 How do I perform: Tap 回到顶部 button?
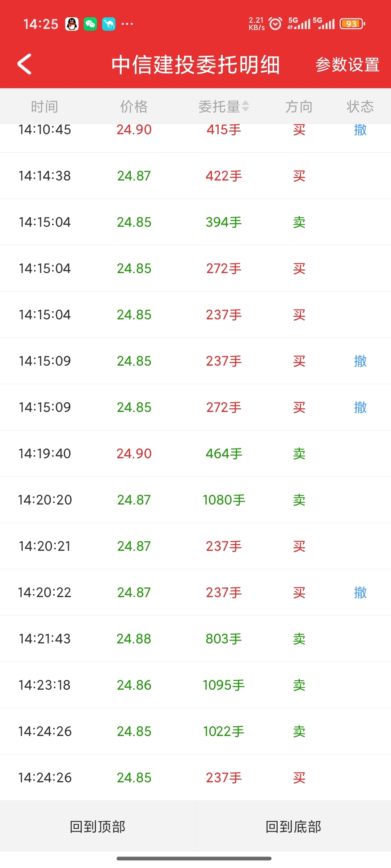point(98,827)
